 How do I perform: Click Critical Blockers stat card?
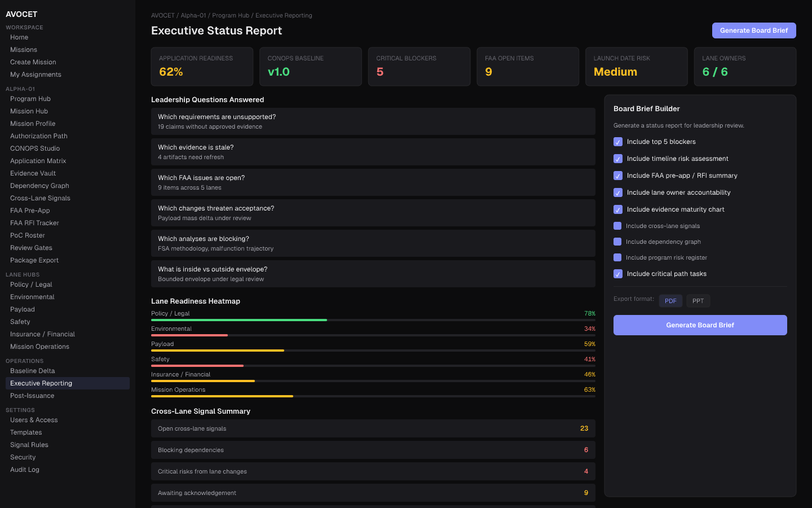coord(419,67)
